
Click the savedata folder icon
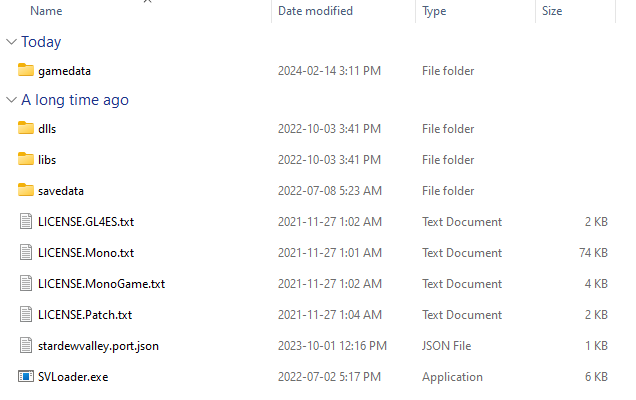[26, 191]
